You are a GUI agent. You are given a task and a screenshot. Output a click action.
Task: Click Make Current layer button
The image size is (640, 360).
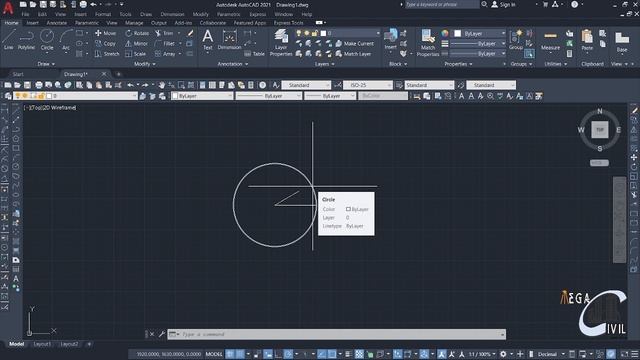point(354,43)
